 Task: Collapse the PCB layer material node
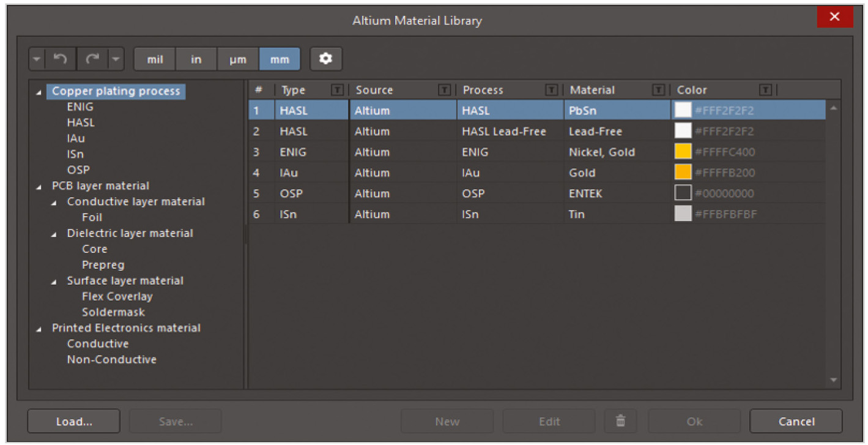coord(39,187)
